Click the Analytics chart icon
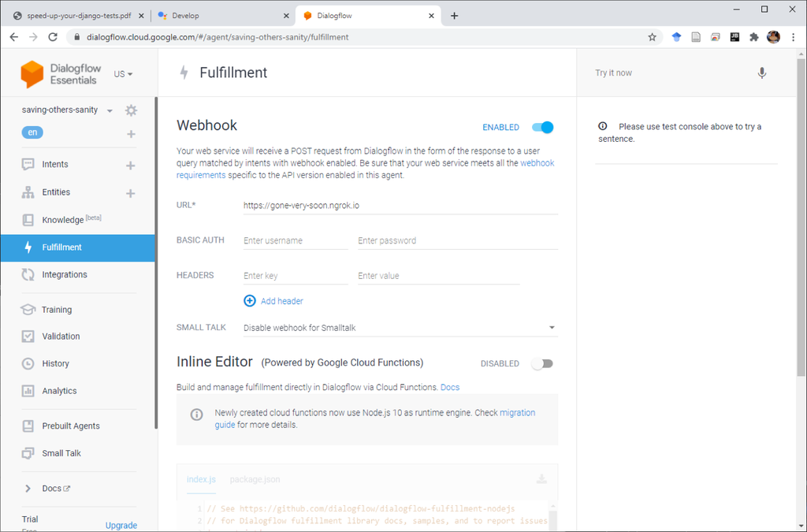 pyautogui.click(x=28, y=391)
